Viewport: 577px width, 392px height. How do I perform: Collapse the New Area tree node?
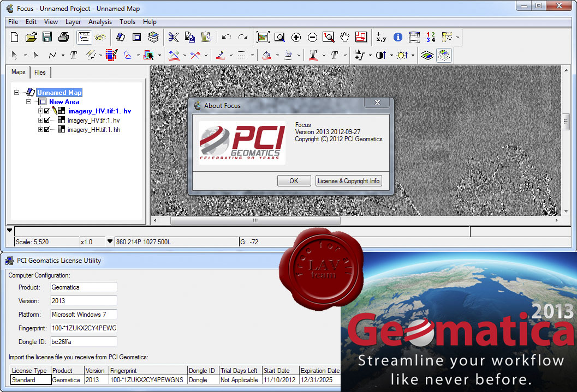point(29,102)
